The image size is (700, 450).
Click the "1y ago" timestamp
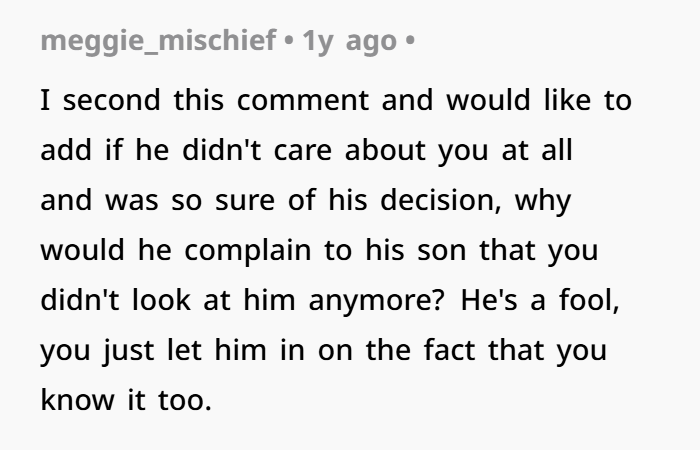(350, 42)
